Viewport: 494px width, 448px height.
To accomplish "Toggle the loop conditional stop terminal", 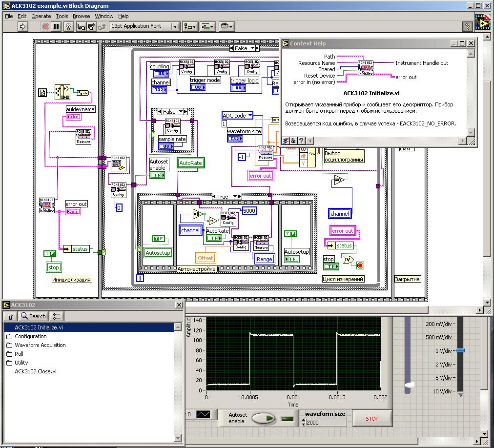I will (x=360, y=265).
